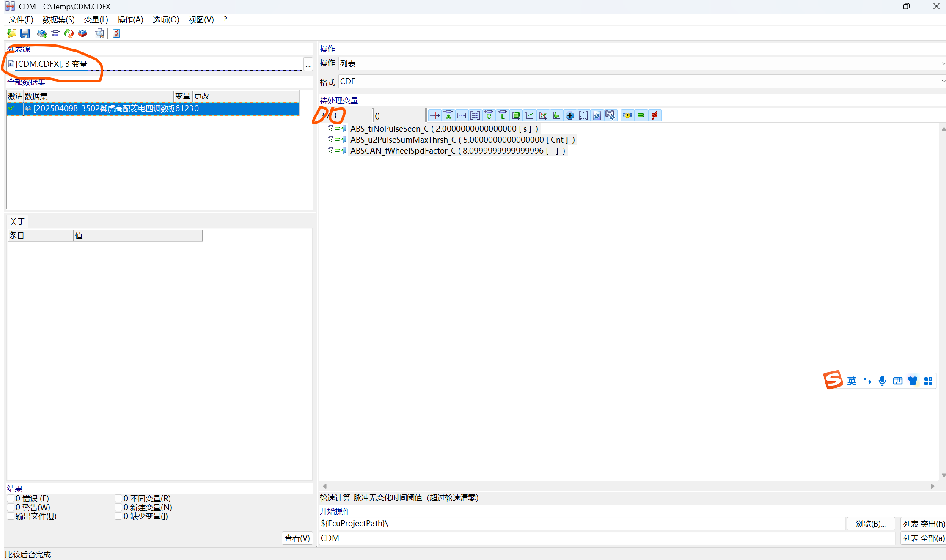Click right arrow of horizontal scrollbar

coord(932,486)
